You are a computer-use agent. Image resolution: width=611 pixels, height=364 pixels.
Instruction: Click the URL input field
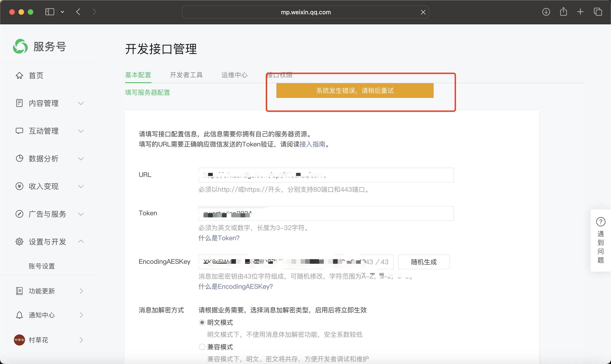(x=326, y=175)
